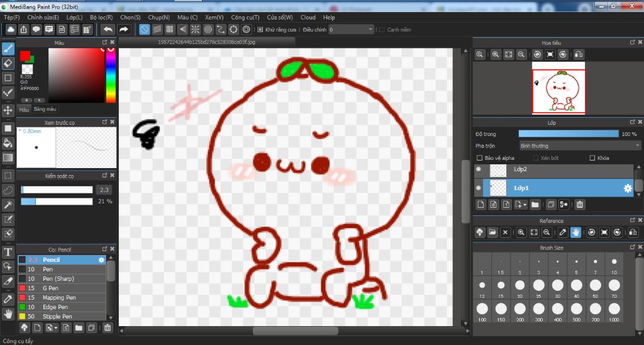The height and width of the screenshot is (345, 644).
Task: Select the Stipple Pen brush
Action: click(x=62, y=317)
